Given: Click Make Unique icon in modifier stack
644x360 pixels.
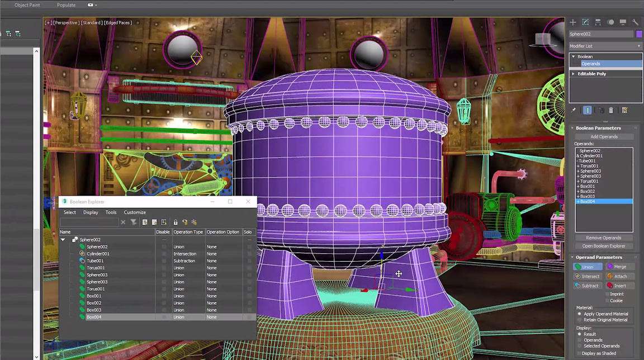Looking at the screenshot, I should pos(601,110).
